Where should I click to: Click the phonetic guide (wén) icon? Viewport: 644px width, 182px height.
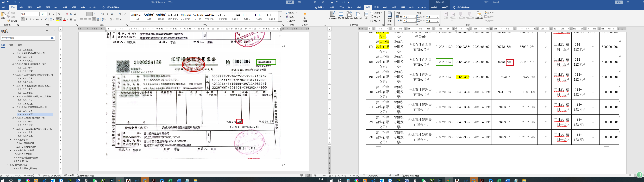[71, 14]
